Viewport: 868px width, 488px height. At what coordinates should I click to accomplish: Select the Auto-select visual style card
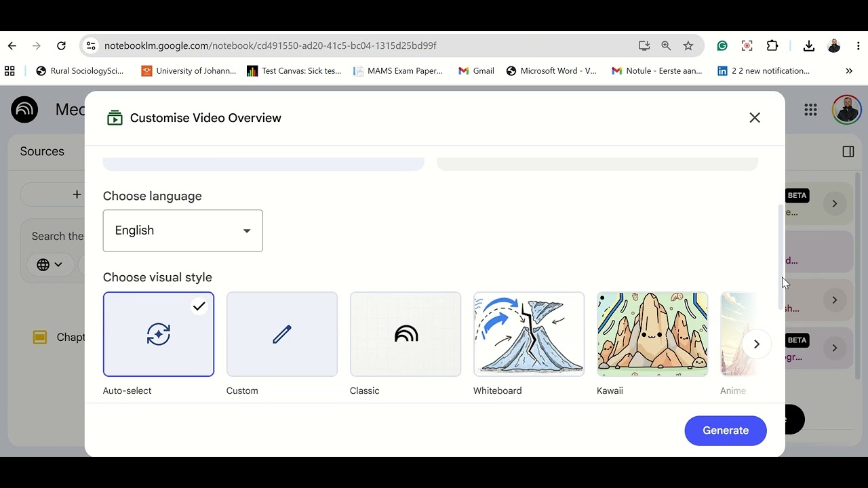click(159, 334)
